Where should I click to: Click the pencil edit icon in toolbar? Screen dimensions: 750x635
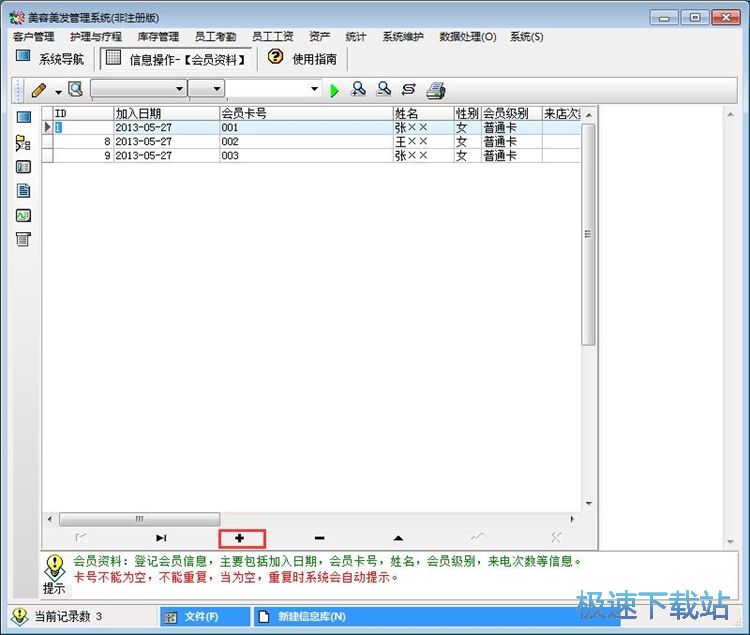39,90
